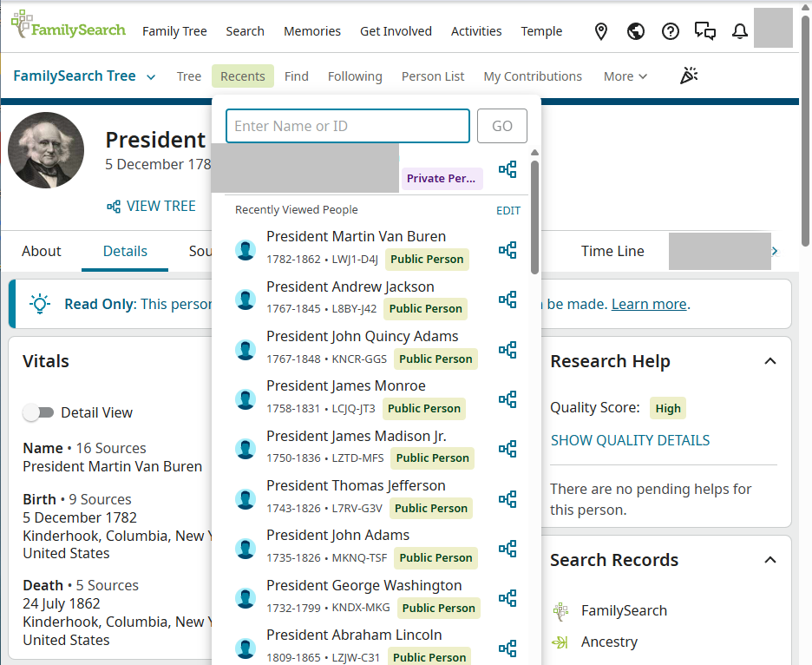Open tree icon for John Adams

(x=507, y=549)
